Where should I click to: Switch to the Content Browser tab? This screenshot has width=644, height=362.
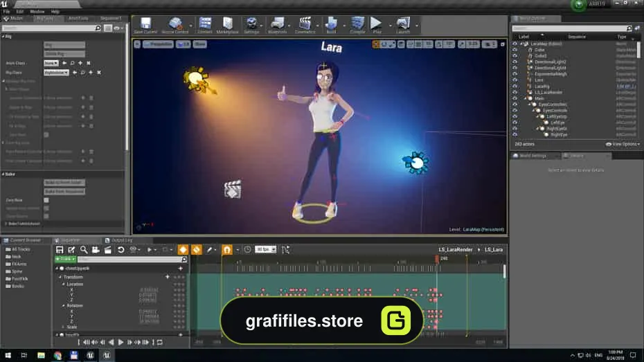[x=25, y=240]
